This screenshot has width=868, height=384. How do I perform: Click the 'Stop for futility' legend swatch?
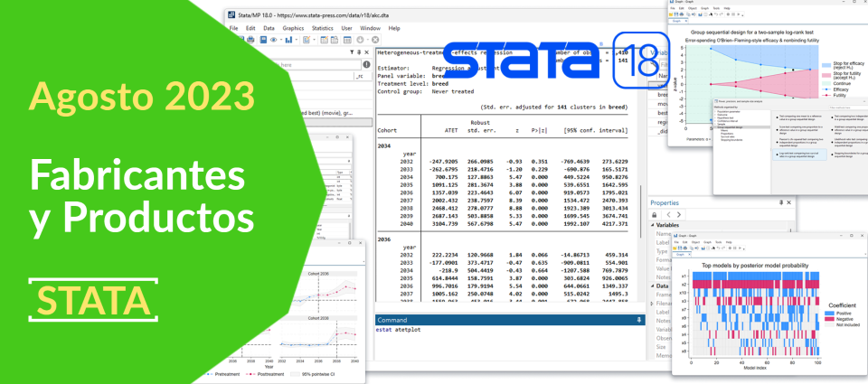(826, 75)
